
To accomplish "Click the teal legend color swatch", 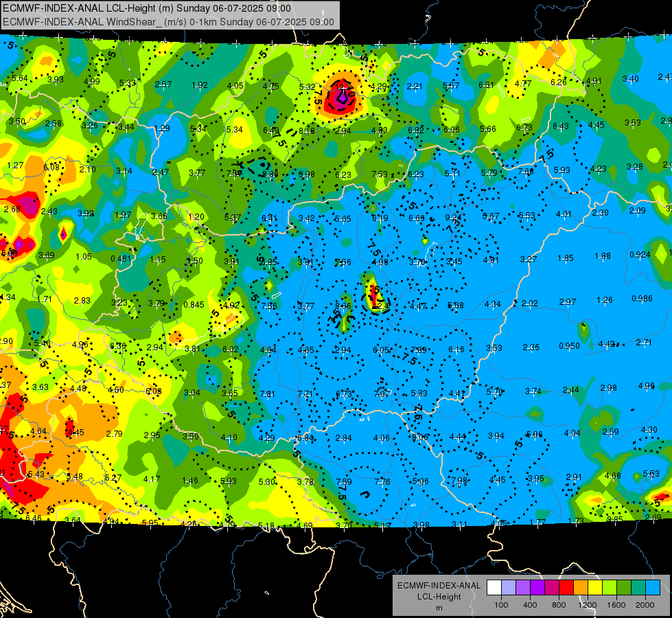I will pos(638,588).
